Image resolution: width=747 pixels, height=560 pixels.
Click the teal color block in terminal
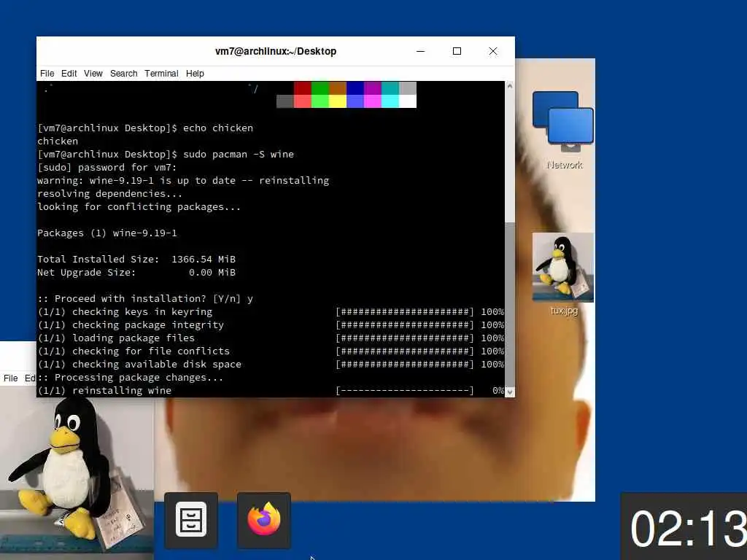390,88
